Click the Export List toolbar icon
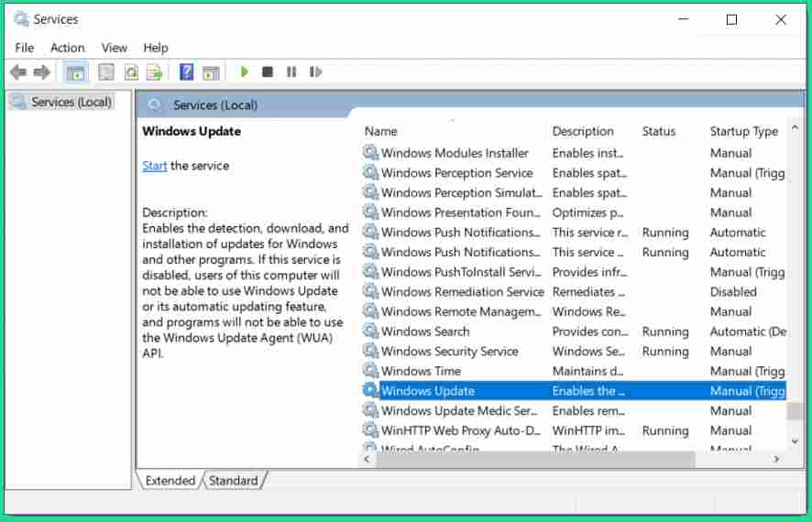Image resolution: width=812 pixels, height=522 pixels. (x=155, y=72)
